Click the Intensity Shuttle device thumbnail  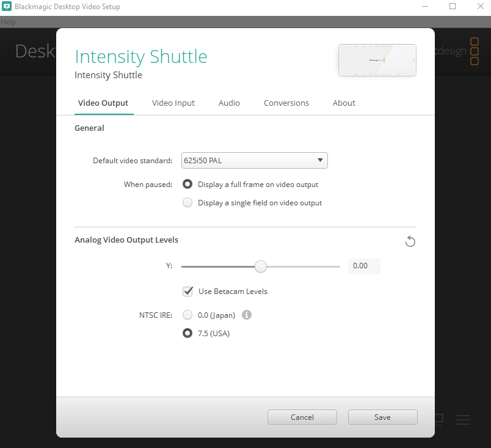coord(377,60)
